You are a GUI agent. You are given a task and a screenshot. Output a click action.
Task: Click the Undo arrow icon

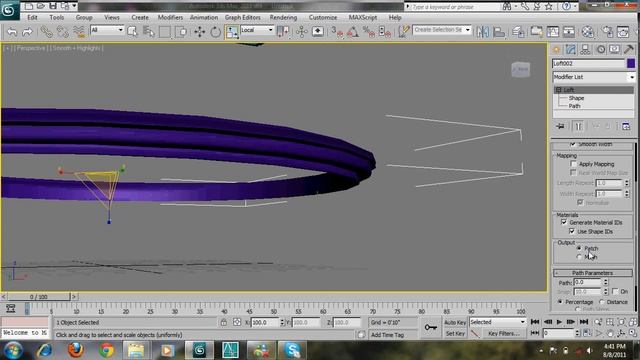12,31
